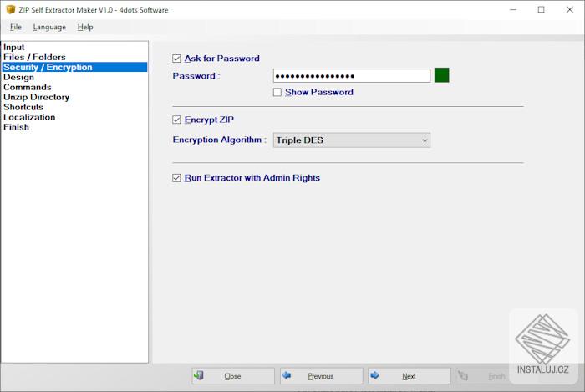Image resolution: width=585 pixels, height=392 pixels.
Task: Open the Help menu
Action: (85, 28)
